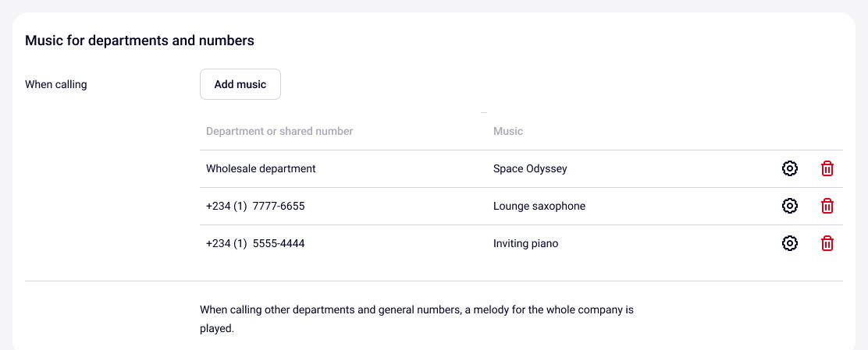Open settings for Wholesale department music
868x350 pixels.
pos(790,168)
